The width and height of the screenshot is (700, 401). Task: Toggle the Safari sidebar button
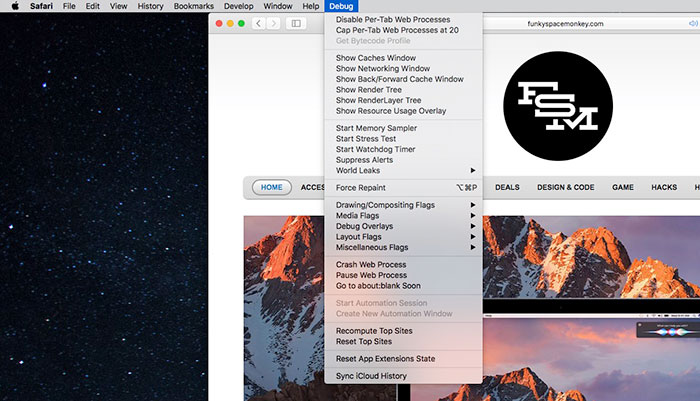coord(297,22)
